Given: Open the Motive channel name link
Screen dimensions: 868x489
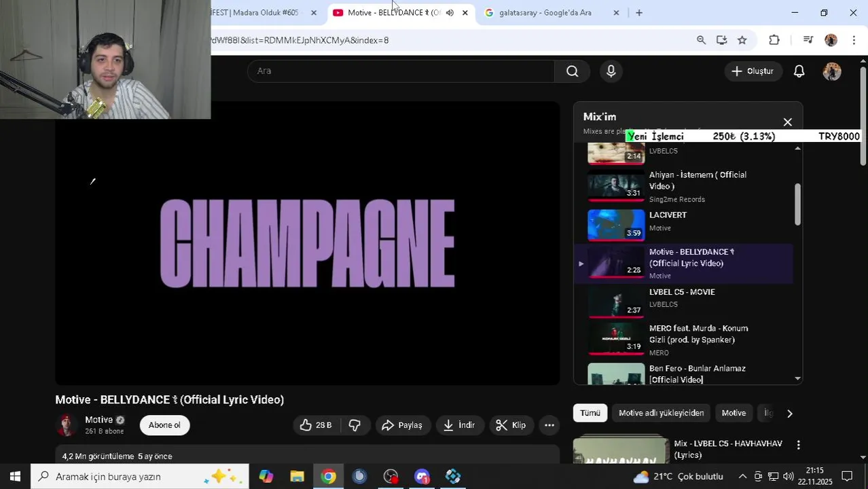Looking at the screenshot, I should point(98,420).
